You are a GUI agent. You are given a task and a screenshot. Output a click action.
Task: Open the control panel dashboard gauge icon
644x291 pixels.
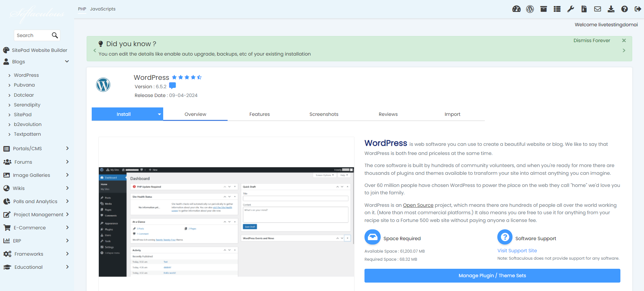pos(517,9)
